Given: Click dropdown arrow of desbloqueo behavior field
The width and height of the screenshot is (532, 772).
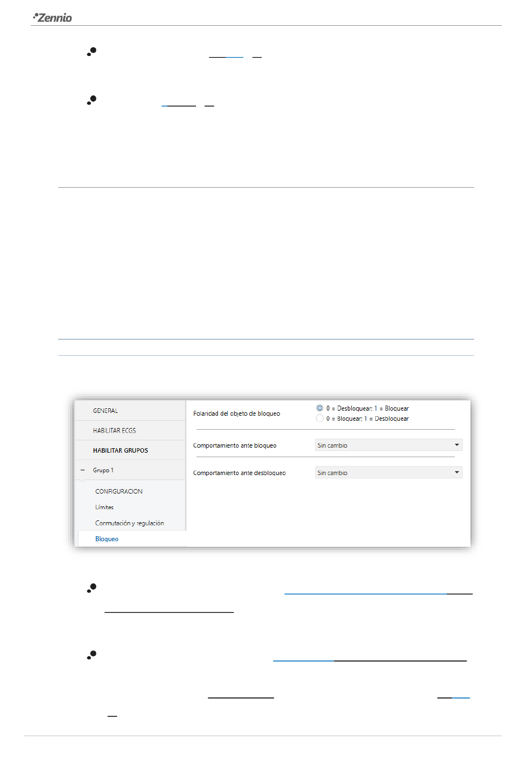Looking at the screenshot, I should click(x=457, y=473).
